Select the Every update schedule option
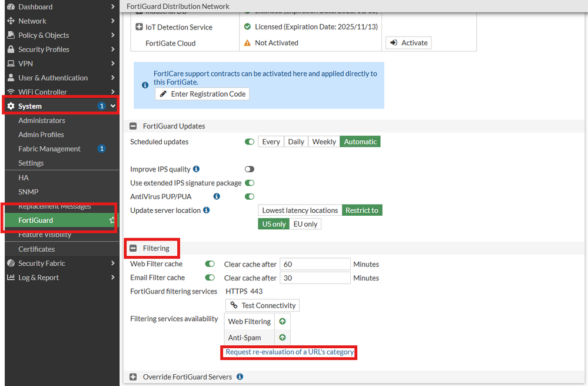The height and width of the screenshot is (386, 588). (271, 141)
